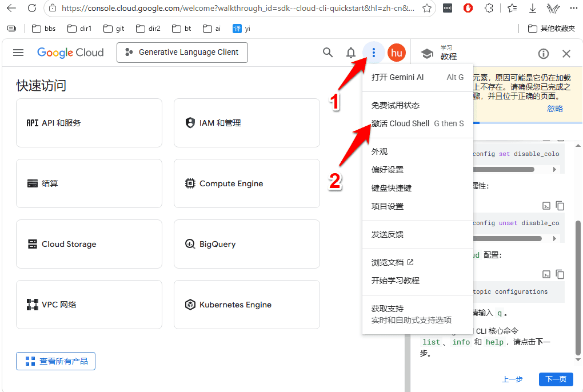Open 键盘快捷键 menu entry

(x=418, y=188)
